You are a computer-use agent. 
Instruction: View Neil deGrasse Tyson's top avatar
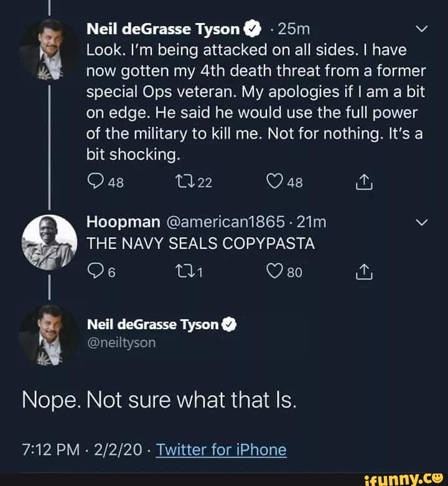(x=50, y=50)
